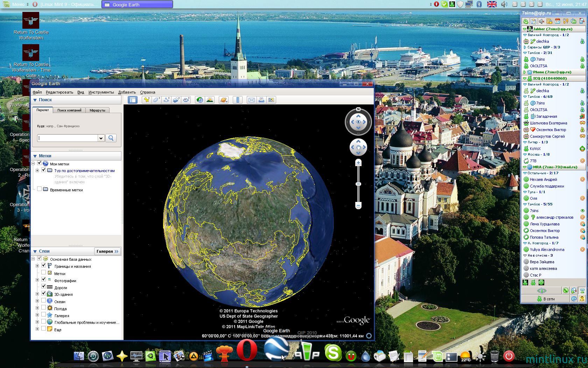Open the Файл menu
This screenshot has width=588, height=368.
pos(37,92)
